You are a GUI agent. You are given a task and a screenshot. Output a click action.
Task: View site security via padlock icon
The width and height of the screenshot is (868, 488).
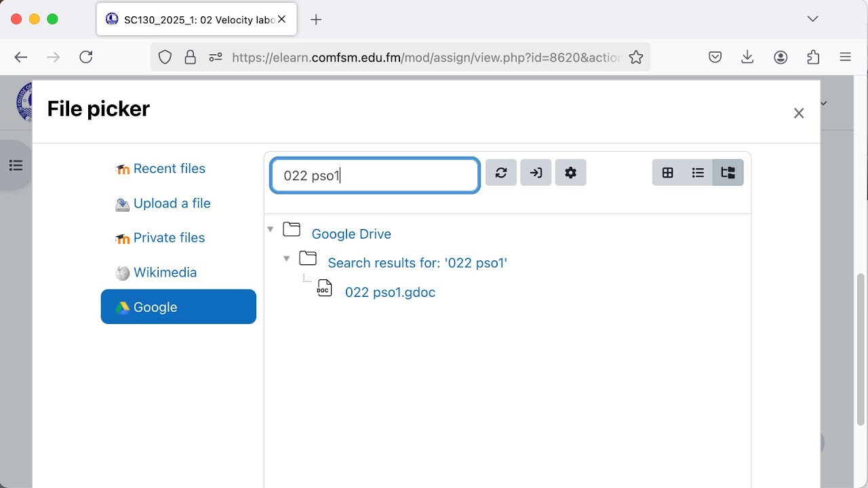190,58
